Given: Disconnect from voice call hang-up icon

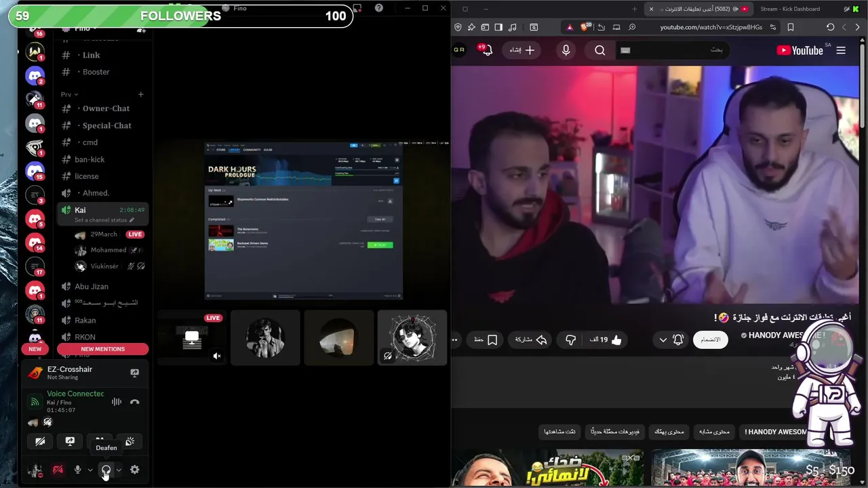Looking at the screenshot, I should 134,402.
